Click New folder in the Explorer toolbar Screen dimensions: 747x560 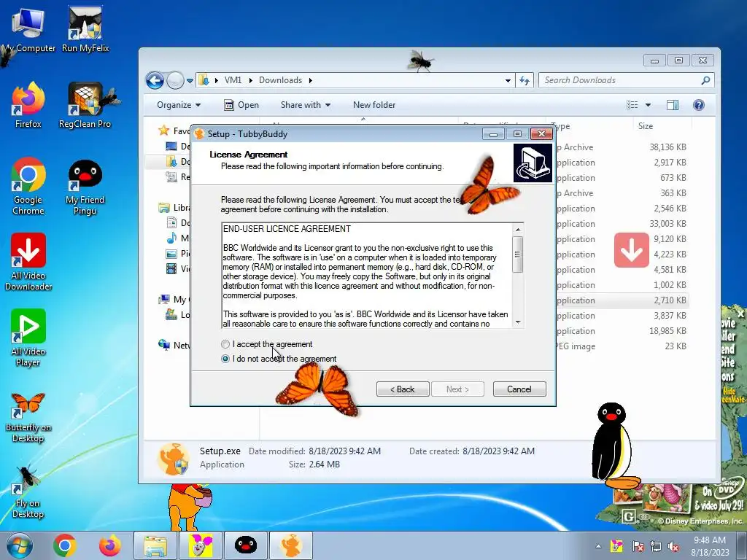point(374,105)
